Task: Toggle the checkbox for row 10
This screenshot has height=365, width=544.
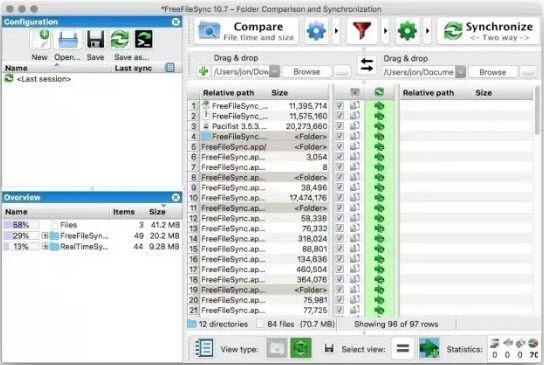Action: 340,197
